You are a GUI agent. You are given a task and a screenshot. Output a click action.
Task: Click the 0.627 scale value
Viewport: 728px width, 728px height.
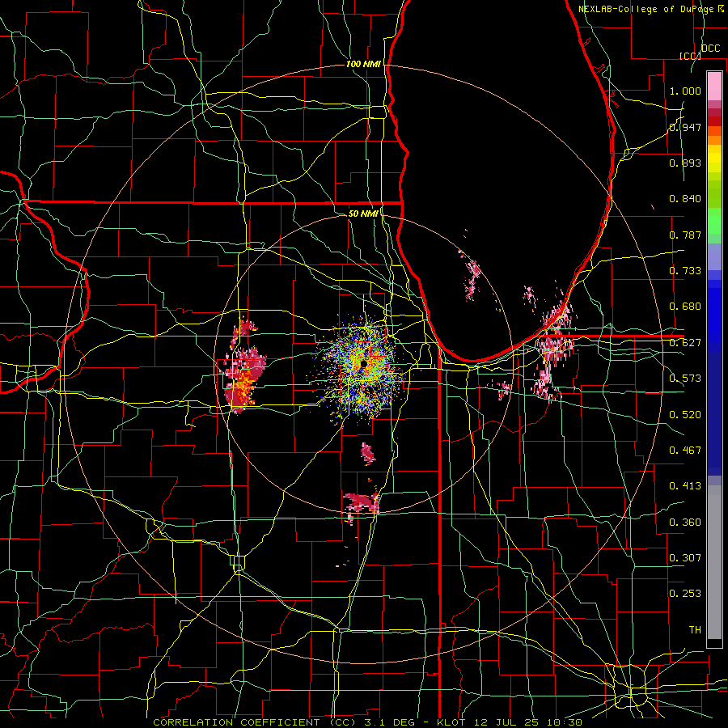685,343
